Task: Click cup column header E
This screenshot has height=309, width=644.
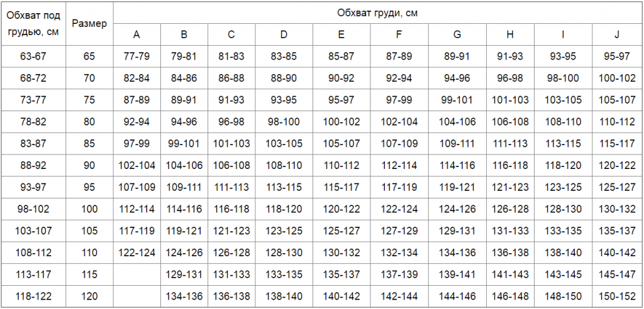Action: (x=341, y=35)
